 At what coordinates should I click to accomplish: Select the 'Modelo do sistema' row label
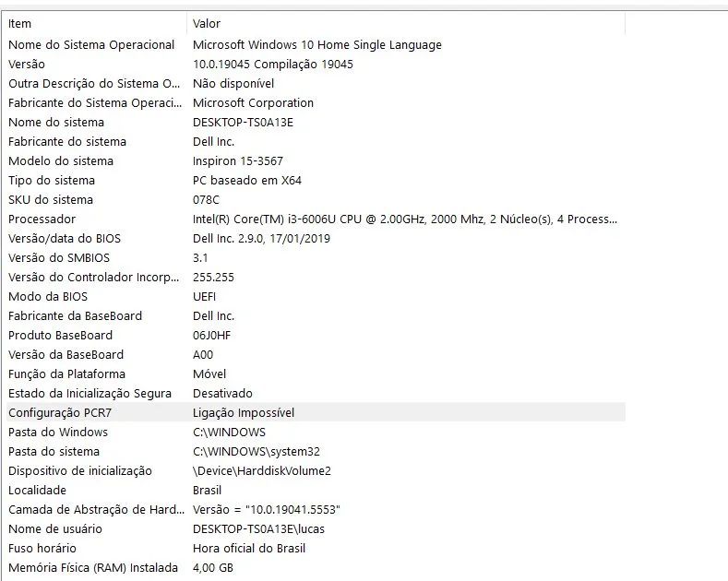coord(61,161)
